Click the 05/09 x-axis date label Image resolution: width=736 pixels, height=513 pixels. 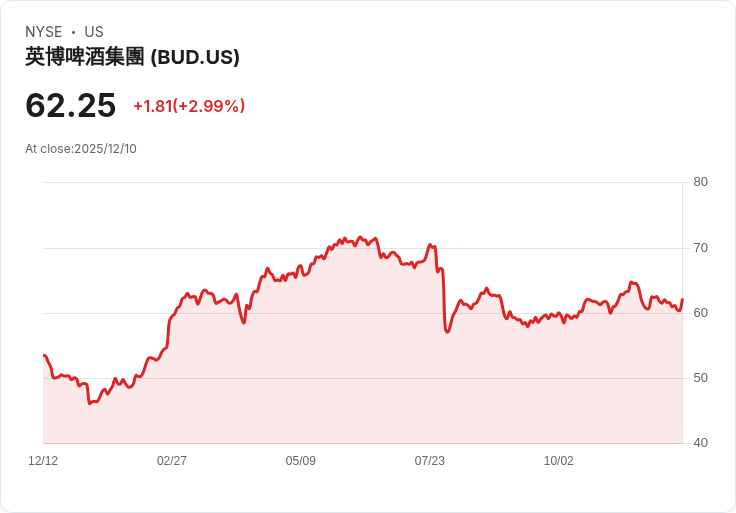click(x=301, y=461)
